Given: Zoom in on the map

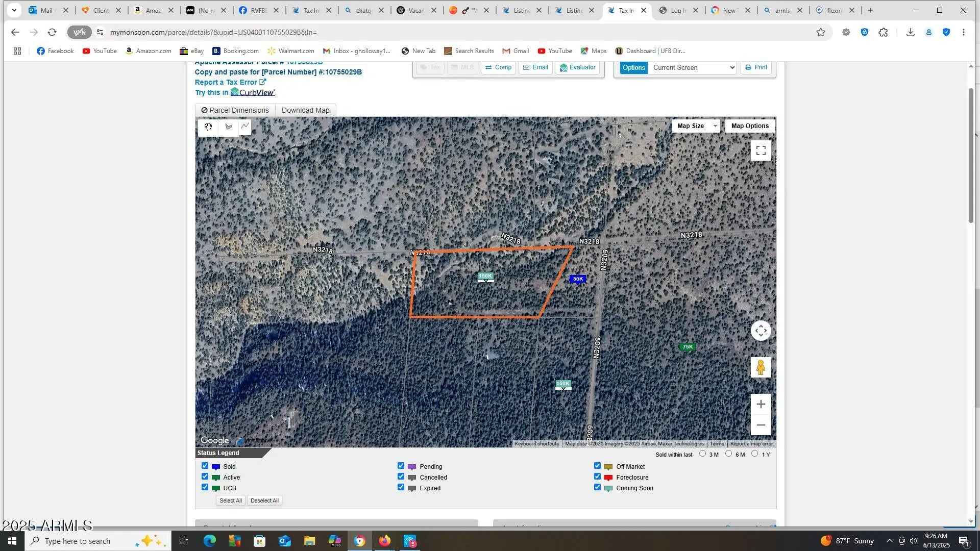Looking at the screenshot, I should [761, 404].
